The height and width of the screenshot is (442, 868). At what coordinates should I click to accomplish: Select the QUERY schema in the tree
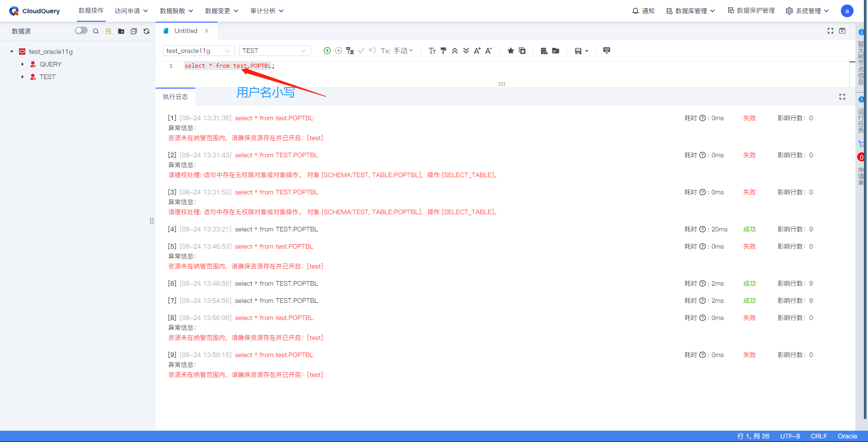(51, 64)
